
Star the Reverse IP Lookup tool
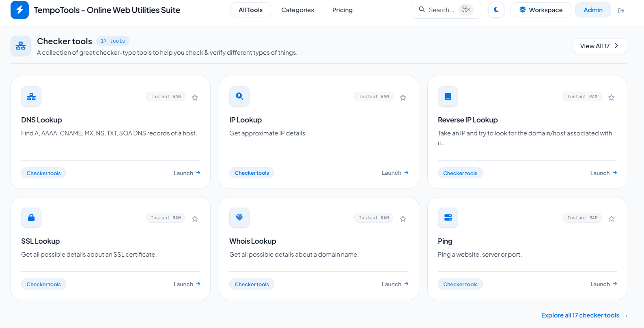612,97
